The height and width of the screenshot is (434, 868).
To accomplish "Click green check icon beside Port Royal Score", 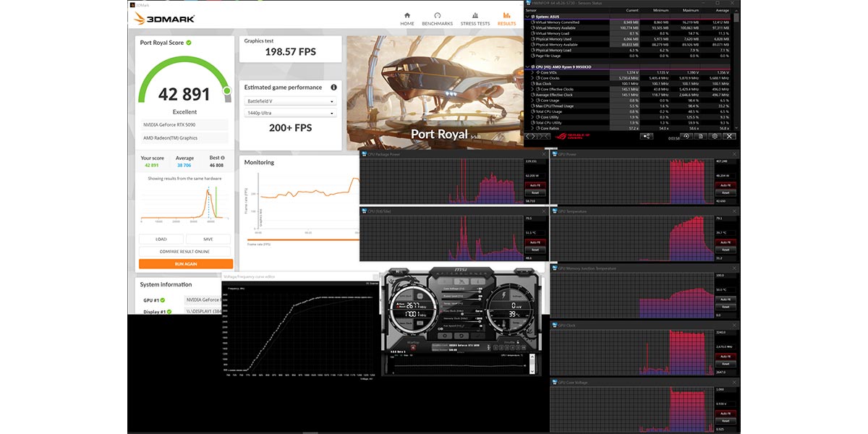I will (x=189, y=43).
